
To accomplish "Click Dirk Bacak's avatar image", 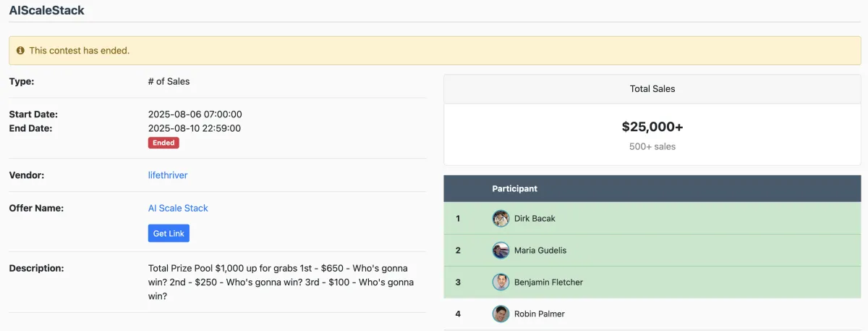I will 501,218.
